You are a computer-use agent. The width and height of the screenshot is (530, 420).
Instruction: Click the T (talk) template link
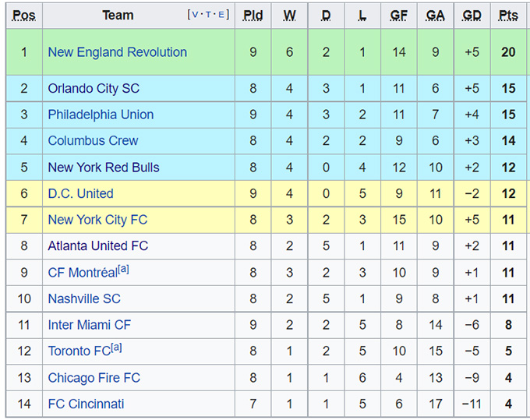click(x=209, y=15)
